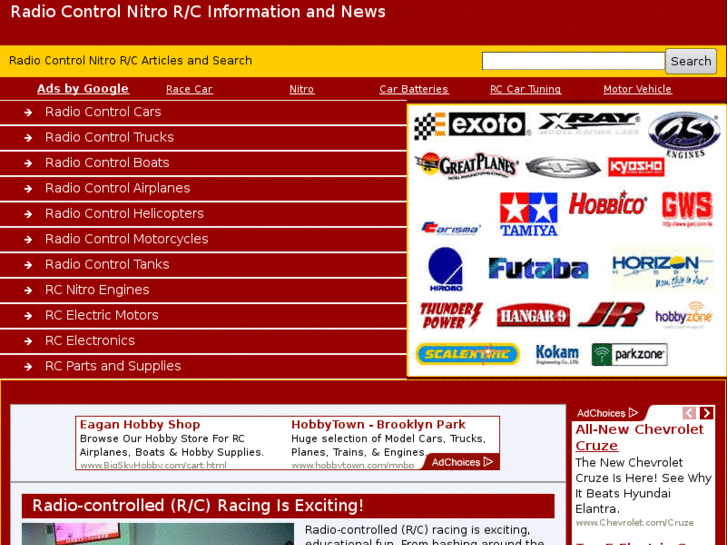Select the parkzone logo
The image size is (727, 545).
point(629,354)
